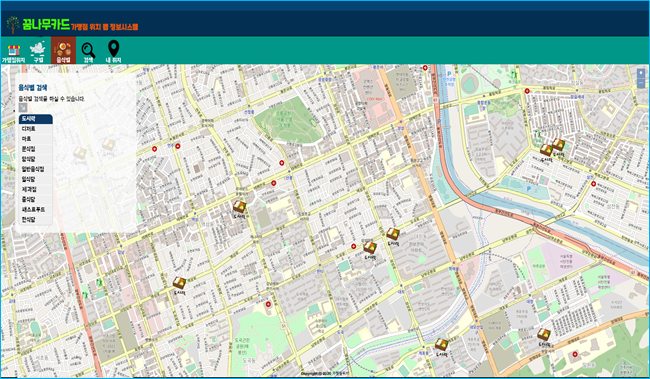Zoom in on the map
This screenshot has height=379, width=650.
point(641,73)
